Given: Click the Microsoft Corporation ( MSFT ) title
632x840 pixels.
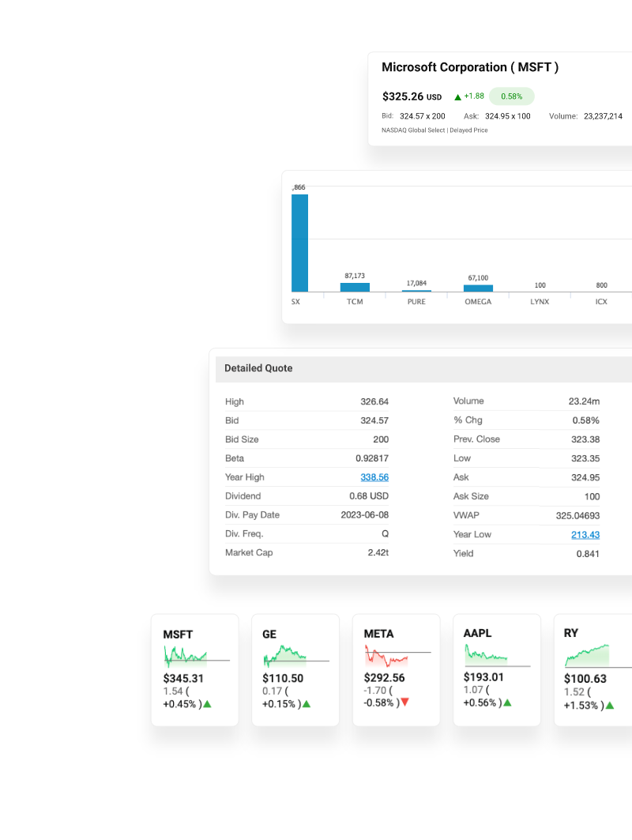Looking at the screenshot, I should click(470, 67).
